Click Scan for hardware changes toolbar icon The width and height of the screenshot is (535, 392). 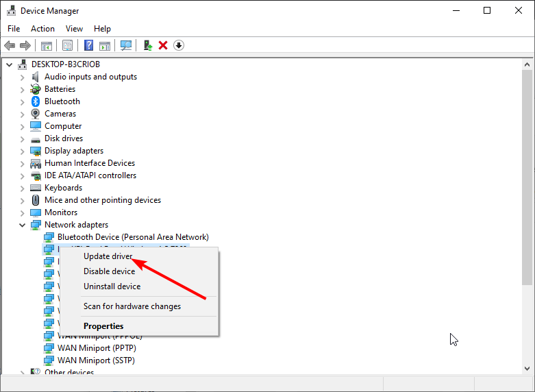[126, 45]
